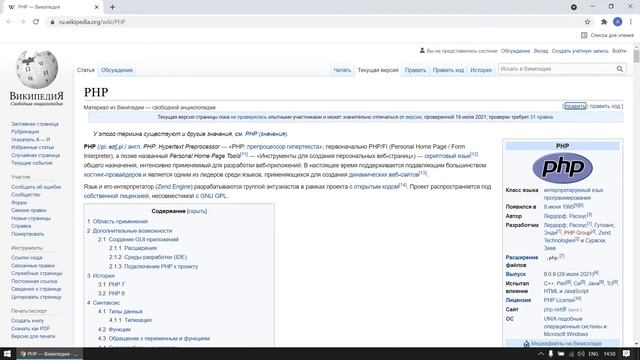Image resolution: width=640 pixels, height=360 pixels.
Task: Close the PHP — Википедия tab
Action: coord(97,7)
